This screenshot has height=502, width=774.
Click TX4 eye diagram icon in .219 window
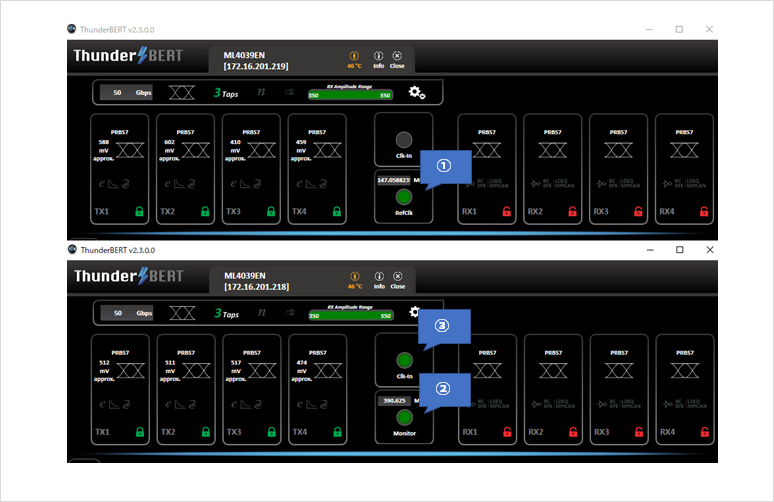point(327,150)
